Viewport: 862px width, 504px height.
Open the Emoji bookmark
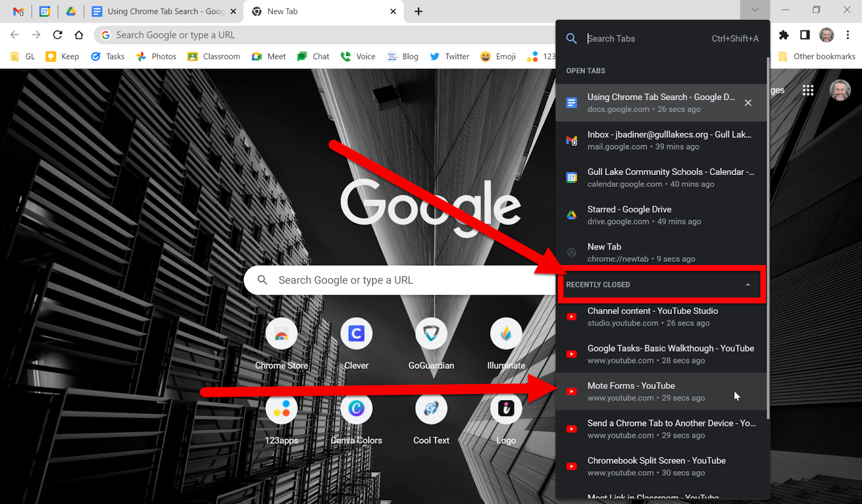(498, 57)
